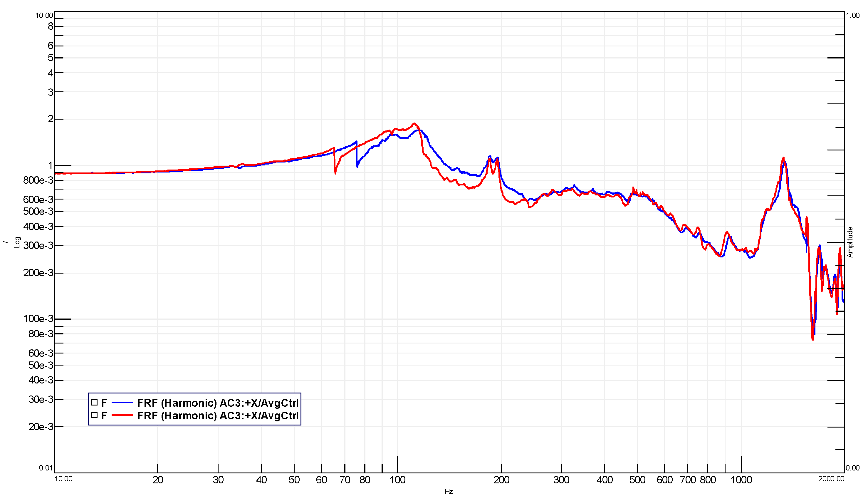Click the Log scale label on left axis

tap(17, 242)
